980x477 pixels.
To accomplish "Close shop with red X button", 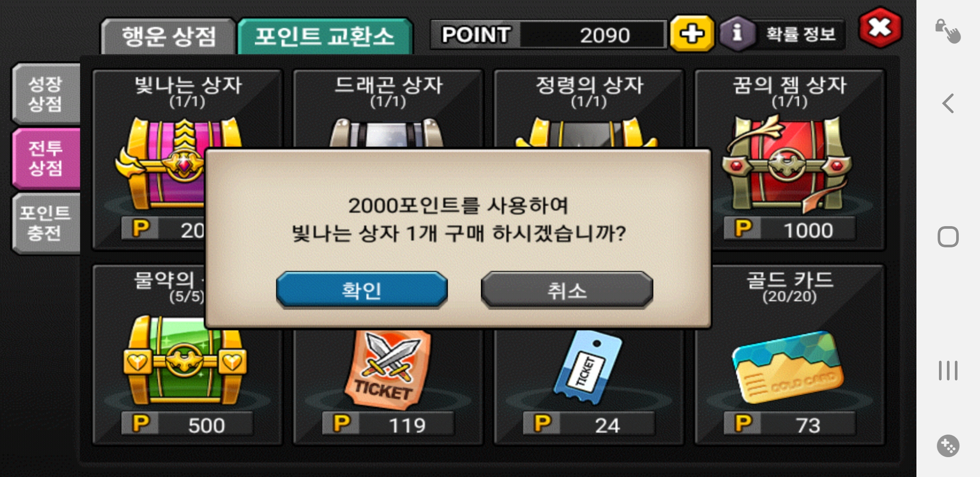I will (880, 27).
